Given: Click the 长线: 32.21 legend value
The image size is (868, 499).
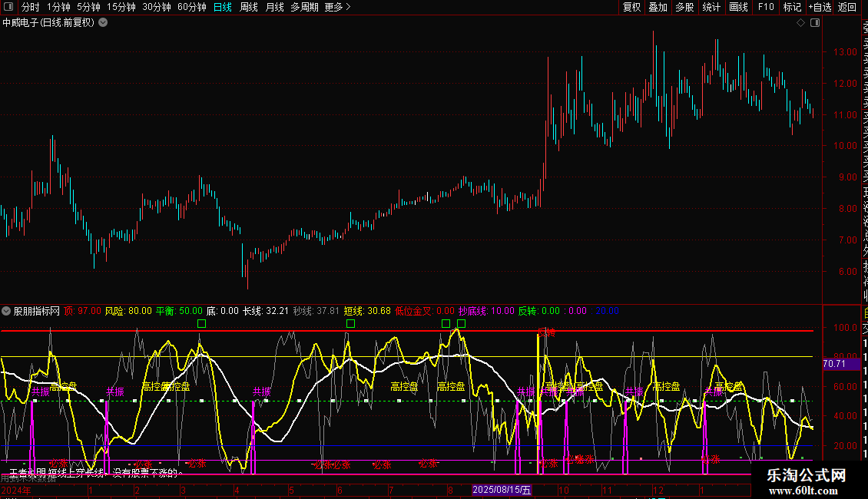Looking at the screenshot, I should tap(266, 311).
